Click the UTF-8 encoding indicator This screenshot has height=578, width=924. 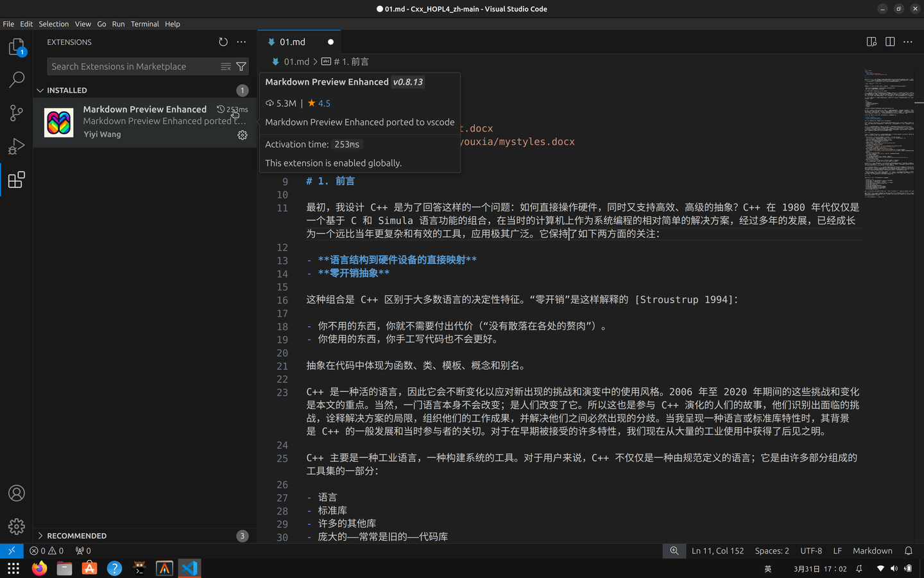811,550
